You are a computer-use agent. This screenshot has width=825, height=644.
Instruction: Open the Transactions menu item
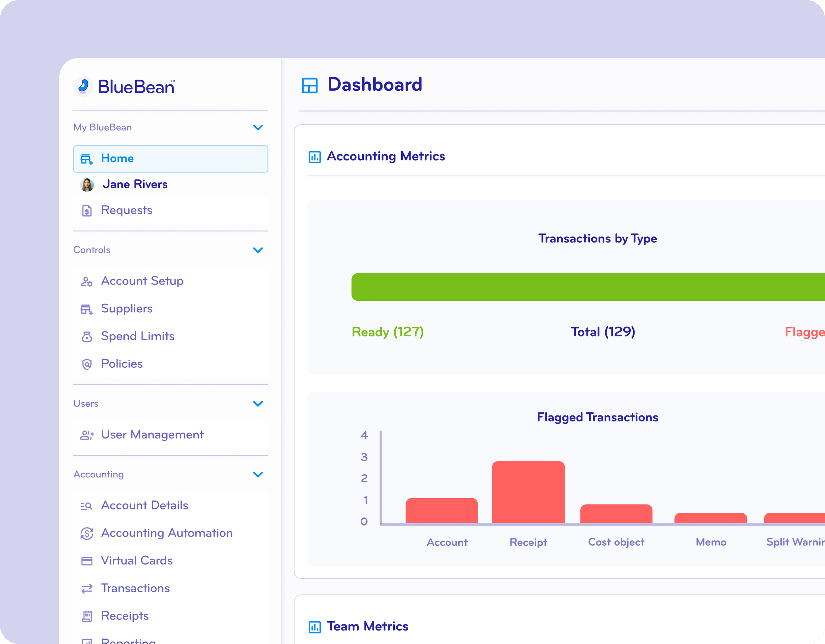click(135, 588)
